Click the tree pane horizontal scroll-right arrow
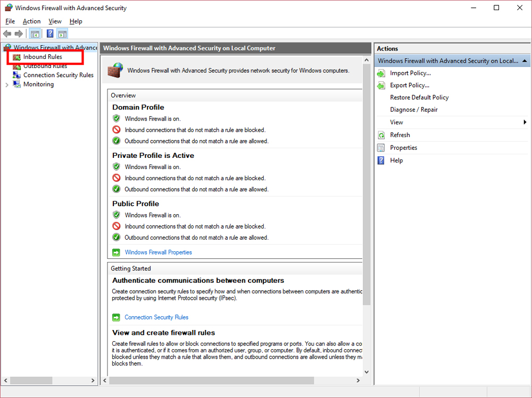 (x=93, y=380)
